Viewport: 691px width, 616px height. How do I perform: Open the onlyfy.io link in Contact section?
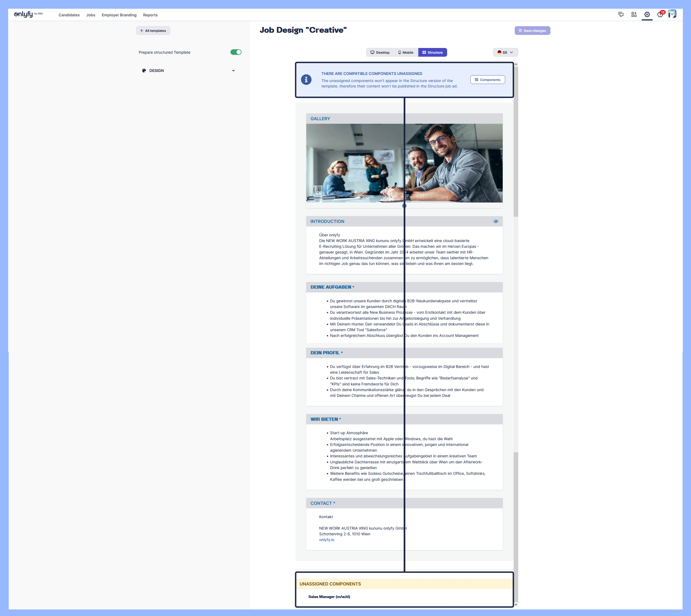click(326, 539)
